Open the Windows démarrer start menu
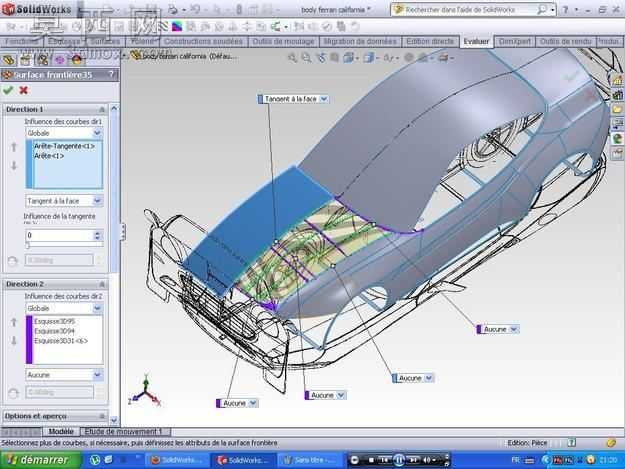This screenshot has width=625, height=469. point(41,460)
